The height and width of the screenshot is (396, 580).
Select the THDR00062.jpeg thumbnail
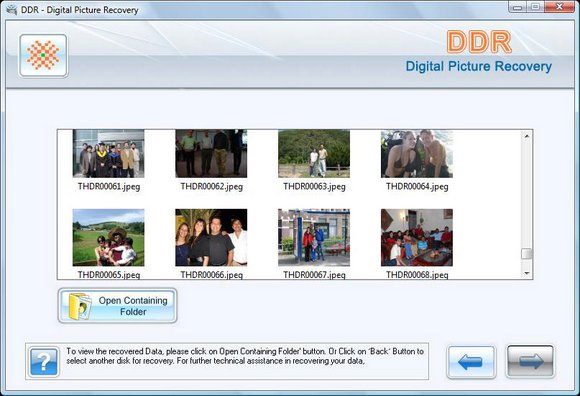point(211,153)
